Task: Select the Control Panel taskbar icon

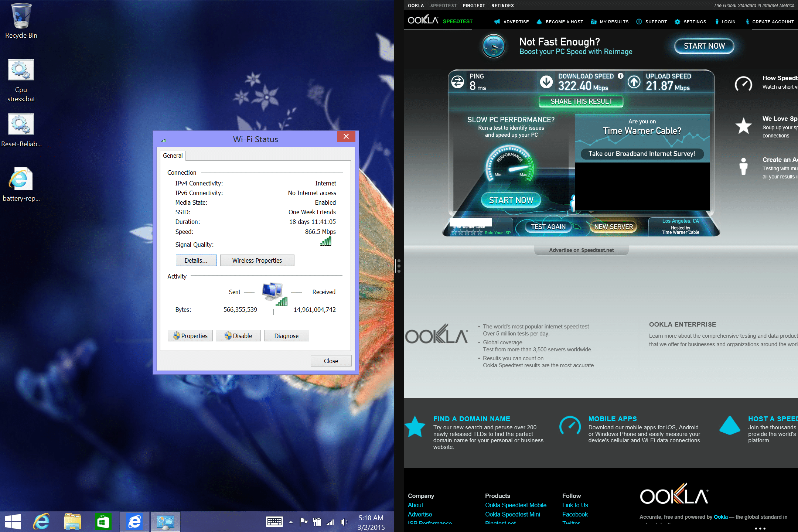Action: (165, 522)
